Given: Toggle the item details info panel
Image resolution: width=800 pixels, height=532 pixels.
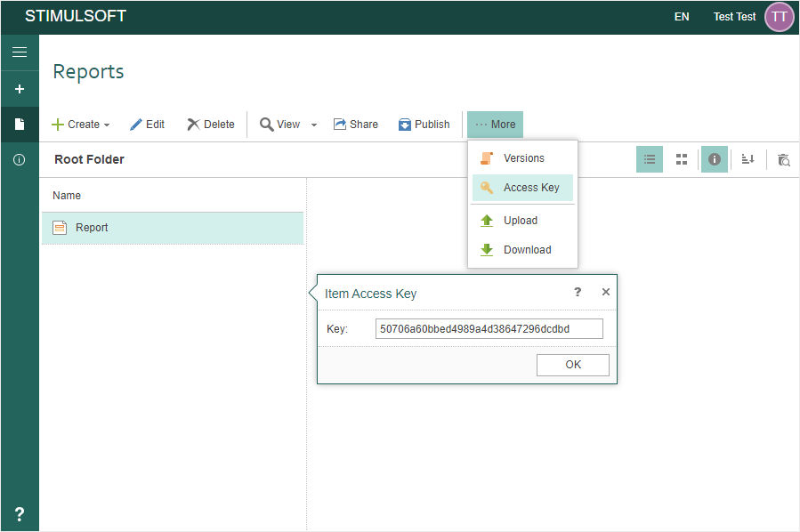Looking at the screenshot, I should coord(714,159).
